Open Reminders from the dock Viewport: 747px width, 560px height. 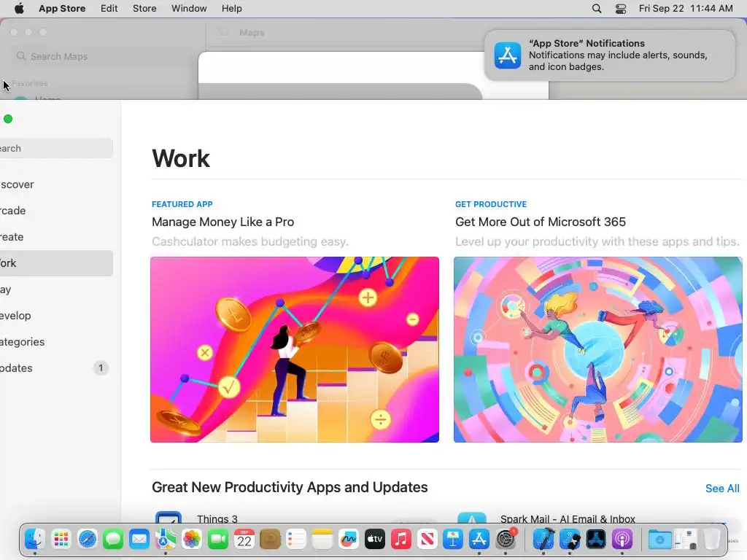(x=296, y=540)
